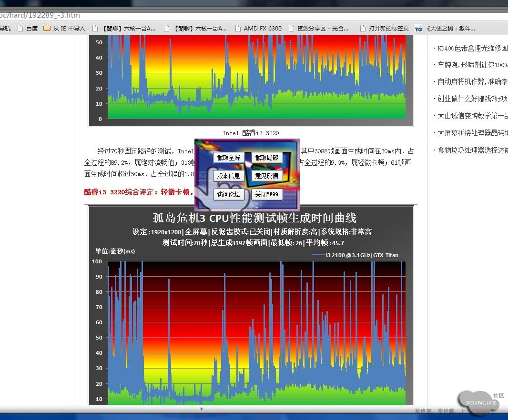Open the 大山诚信变牌教学 sidebar link
The height and width of the screenshot is (420, 508).
pos(472,116)
